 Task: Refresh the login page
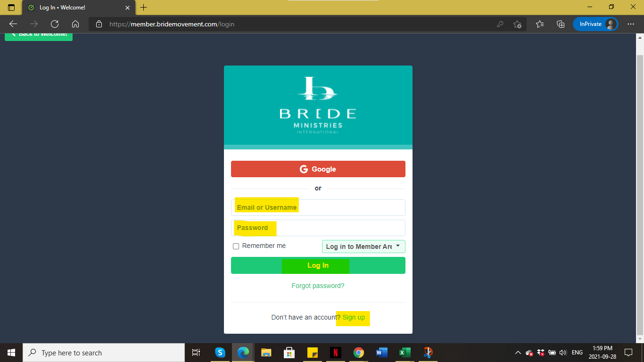(x=55, y=24)
